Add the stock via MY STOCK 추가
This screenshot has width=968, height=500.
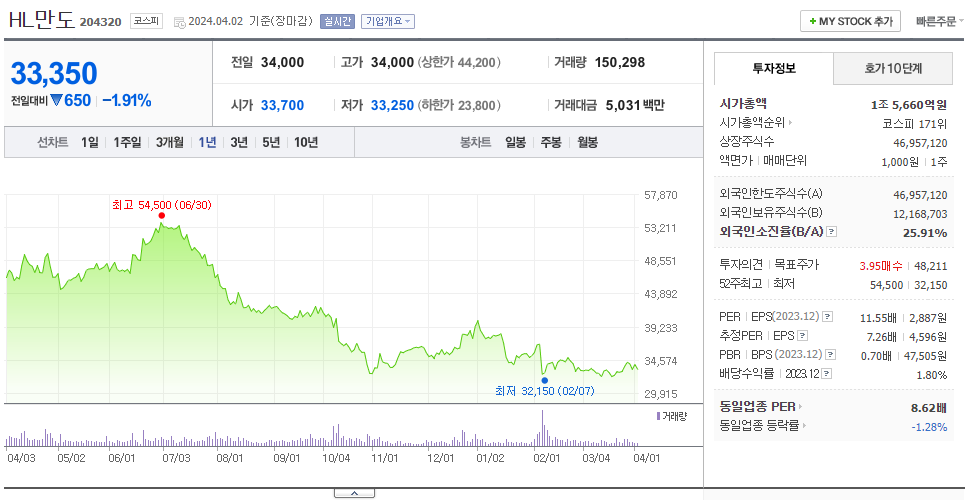coord(851,22)
